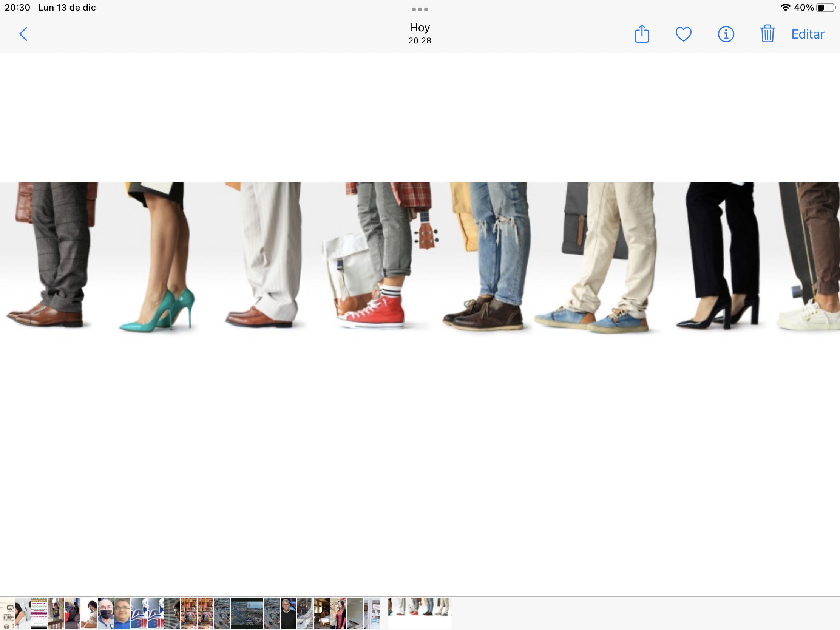Open the purple vaccination notice thumbnail
Screen dimensions: 840x630
[39, 613]
